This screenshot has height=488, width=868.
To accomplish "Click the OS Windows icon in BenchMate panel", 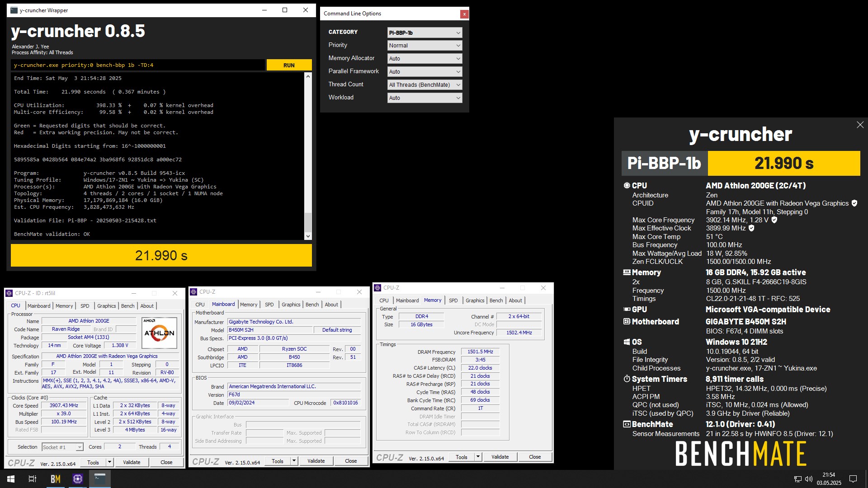I will pos(627,342).
